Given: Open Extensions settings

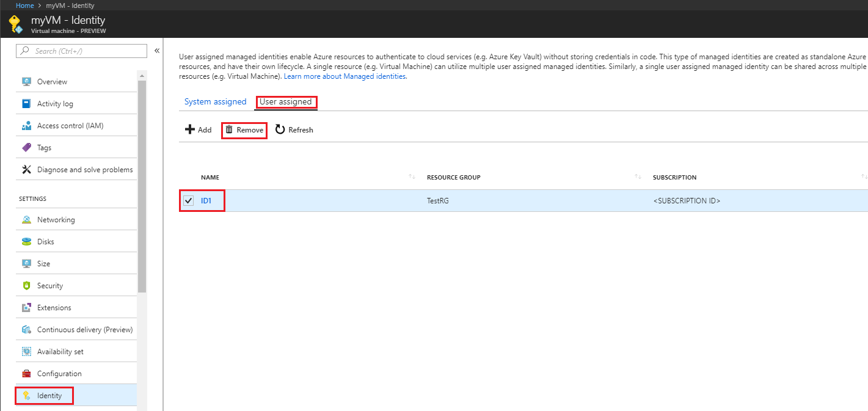Looking at the screenshot, I should [x=76, y=308].
